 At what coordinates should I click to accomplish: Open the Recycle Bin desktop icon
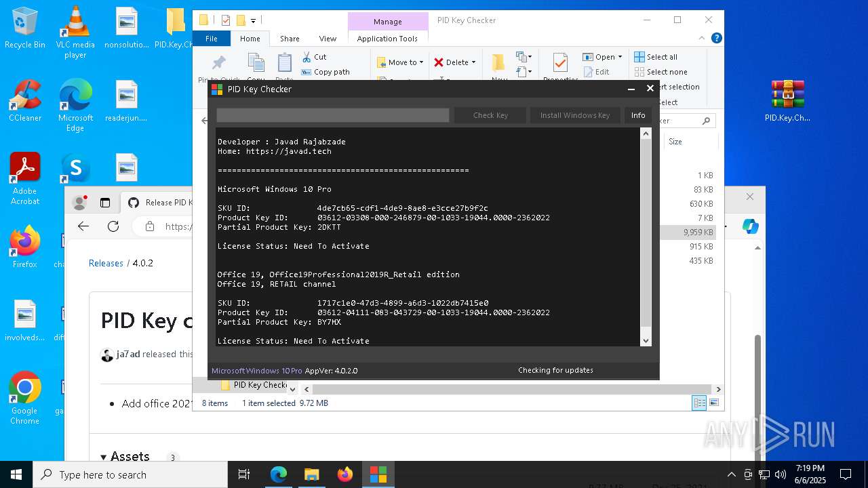click(x=24, y=28)
